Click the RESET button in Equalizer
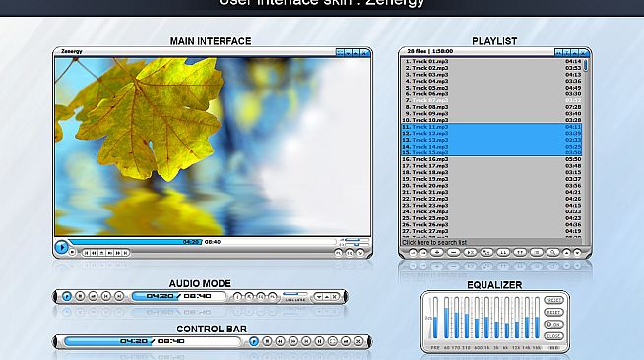 pos(553,312)
